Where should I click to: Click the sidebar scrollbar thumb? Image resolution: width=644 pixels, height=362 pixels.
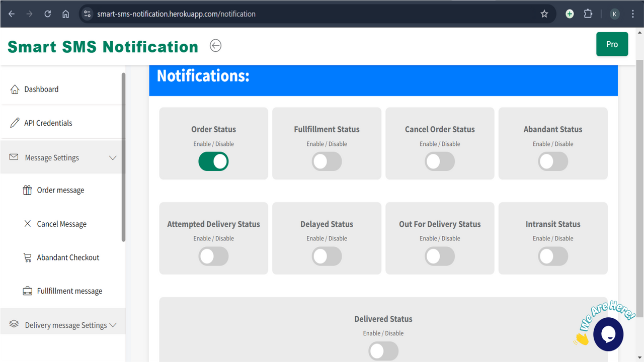(x=123, y=157)
